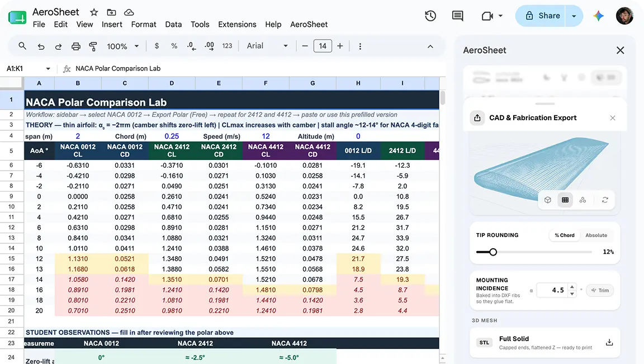
Task: Decrease the font size with minus button
Action: 305,46
